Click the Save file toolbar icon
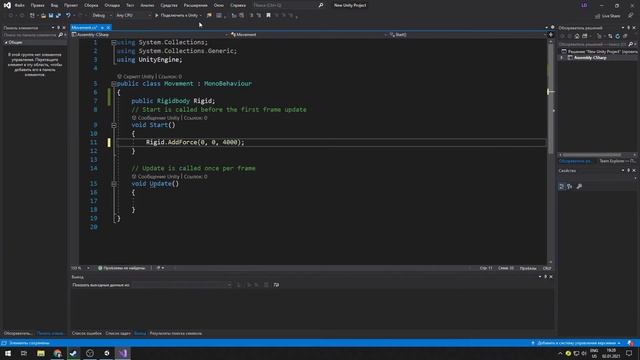This screenshot has height=360, width=640. (51, 16)
